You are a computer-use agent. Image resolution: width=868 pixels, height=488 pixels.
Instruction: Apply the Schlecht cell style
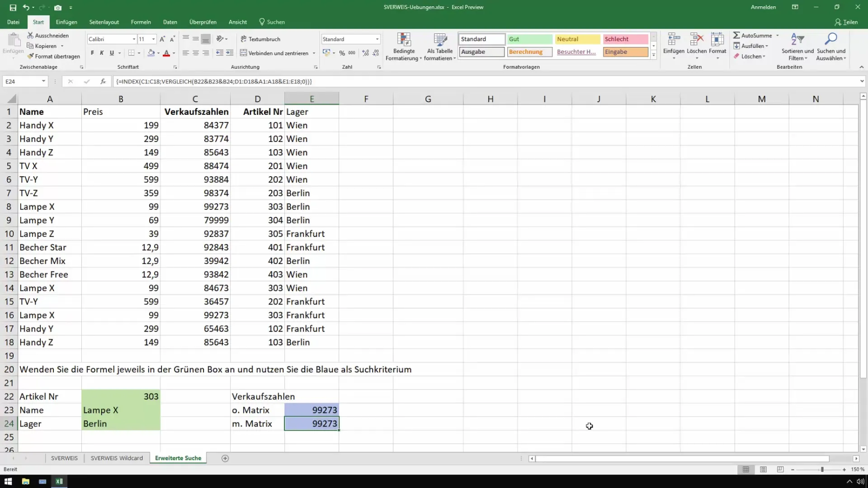point(626,39)
